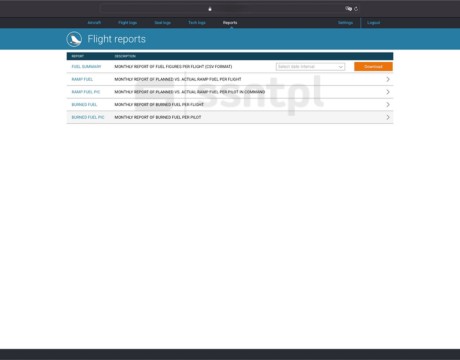
Task: Open the Ramp Fuel PIC report link
Action: [86, 92]
